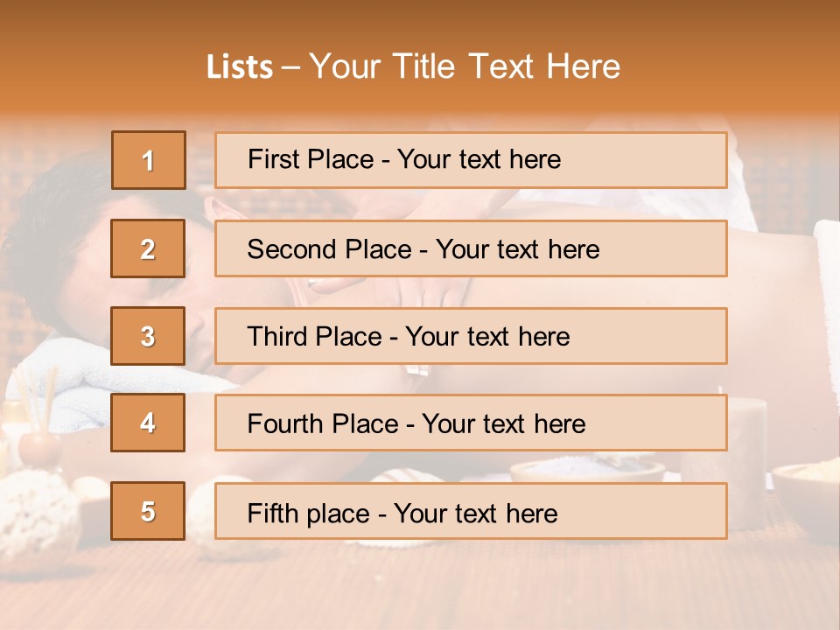840x630 pixels.
Task: Click the text Third Place
Action: coord(314,337)
